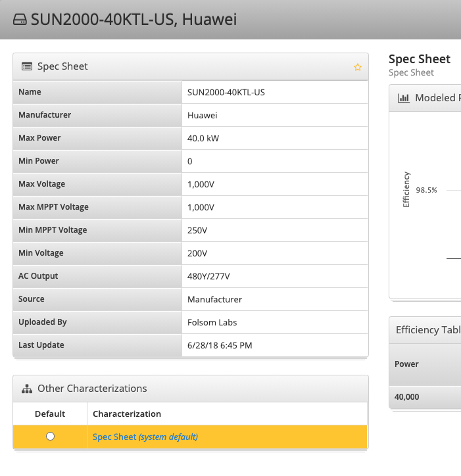
Task: Click the Folsom Labs uploader value
Action: pyautogui.click(x=212, y=322)
